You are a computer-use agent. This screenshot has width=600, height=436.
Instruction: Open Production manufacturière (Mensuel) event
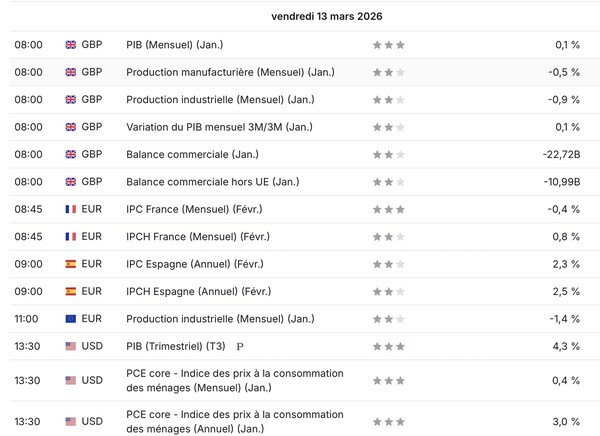[x=230, y=72]
